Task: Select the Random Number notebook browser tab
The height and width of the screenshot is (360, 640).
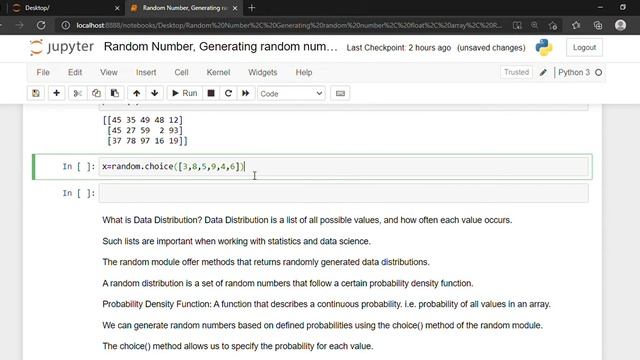Action: pos(184,8)
